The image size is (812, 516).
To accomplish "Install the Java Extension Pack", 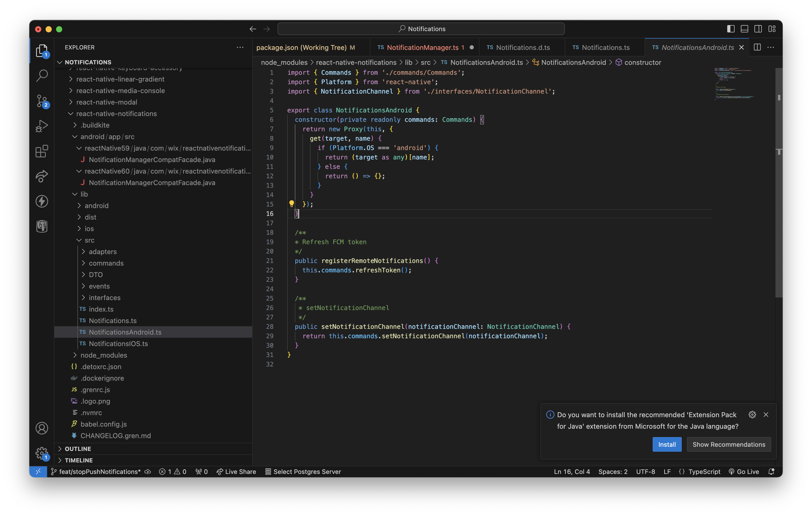I will coord(667,444).
